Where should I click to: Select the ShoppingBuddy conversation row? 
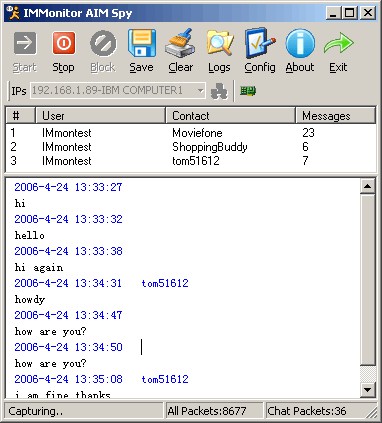(191, 147)
